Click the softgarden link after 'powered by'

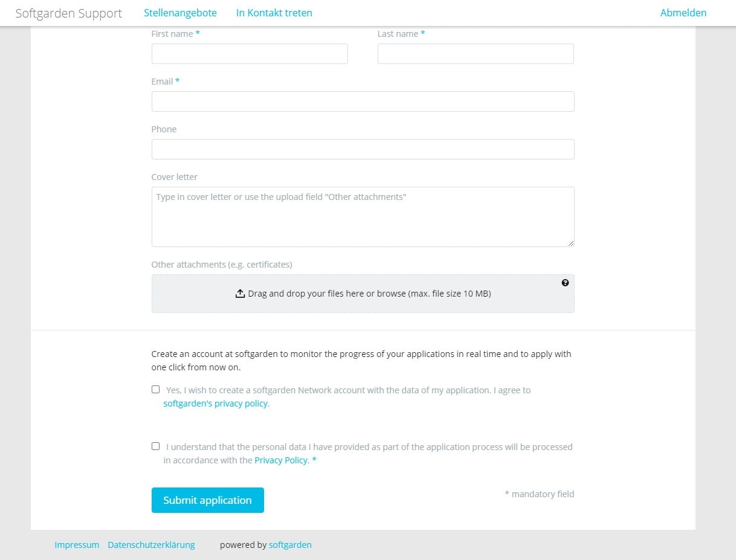290,545
